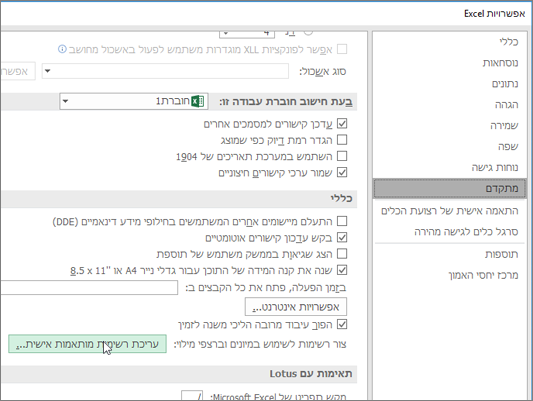Enable ignore DDE applications checkbox
This screenshot has width=533, height=401.
click(x=342, y=221)
